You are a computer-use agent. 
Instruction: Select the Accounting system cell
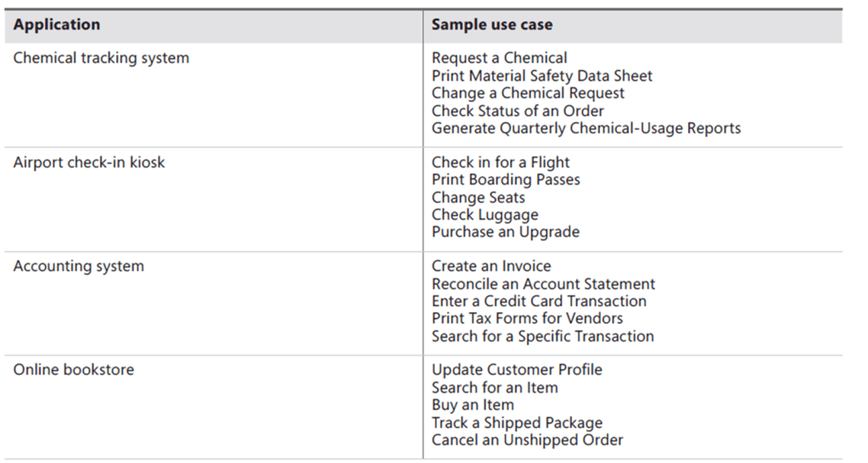tap(79, 266)
